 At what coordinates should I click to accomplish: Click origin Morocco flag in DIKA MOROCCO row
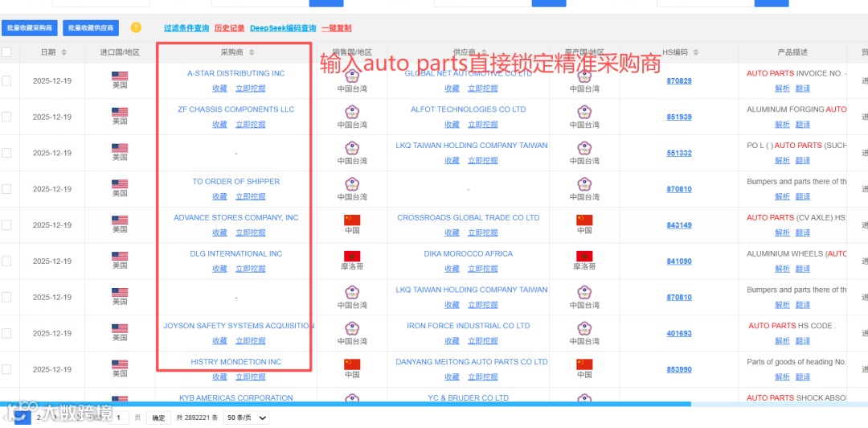coord(584,256)
